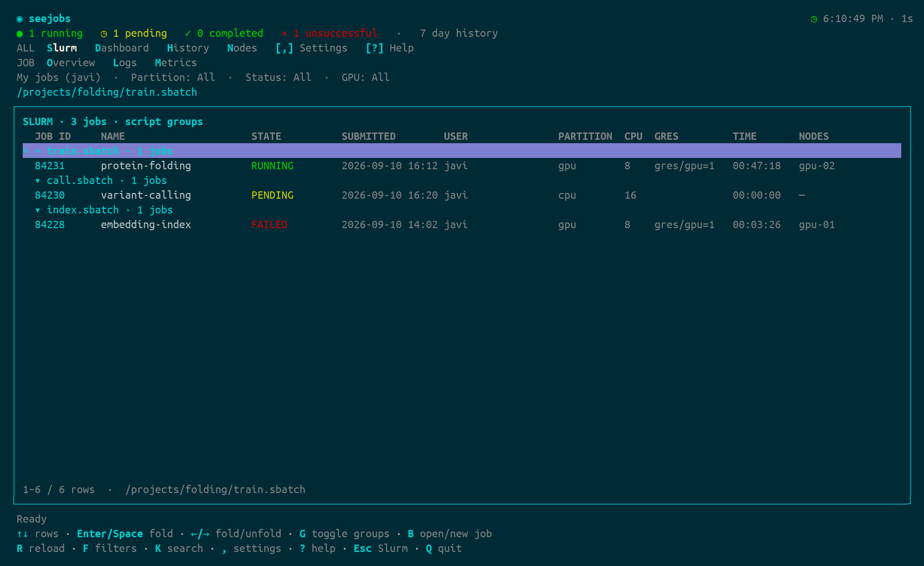Click the seejobs logo circle icon
The image size is (924, 566).
point(20,19)
